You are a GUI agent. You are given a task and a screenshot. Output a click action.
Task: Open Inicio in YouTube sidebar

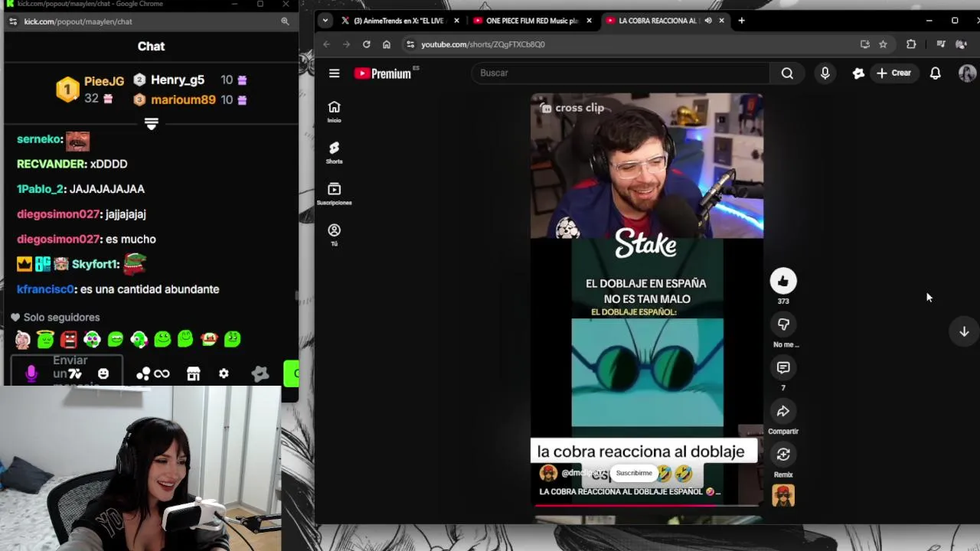coord(334,112)
